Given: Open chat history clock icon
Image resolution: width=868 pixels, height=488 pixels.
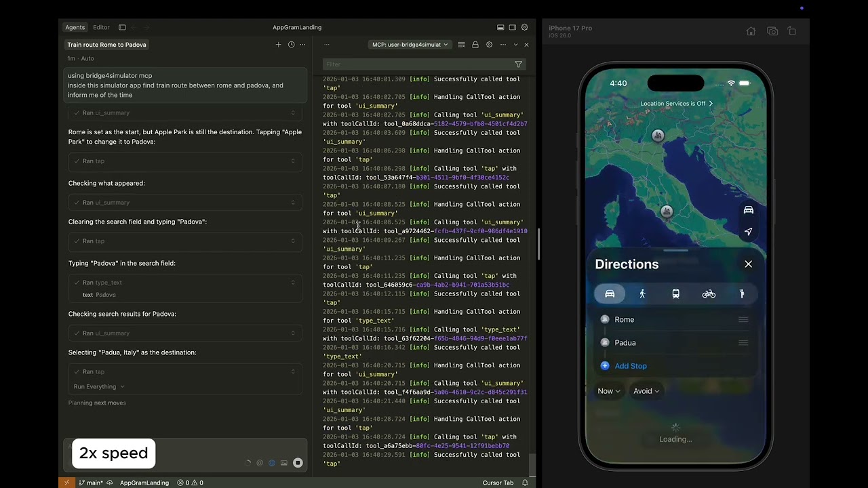Looking at the screenshot, I should click(291, 45).
